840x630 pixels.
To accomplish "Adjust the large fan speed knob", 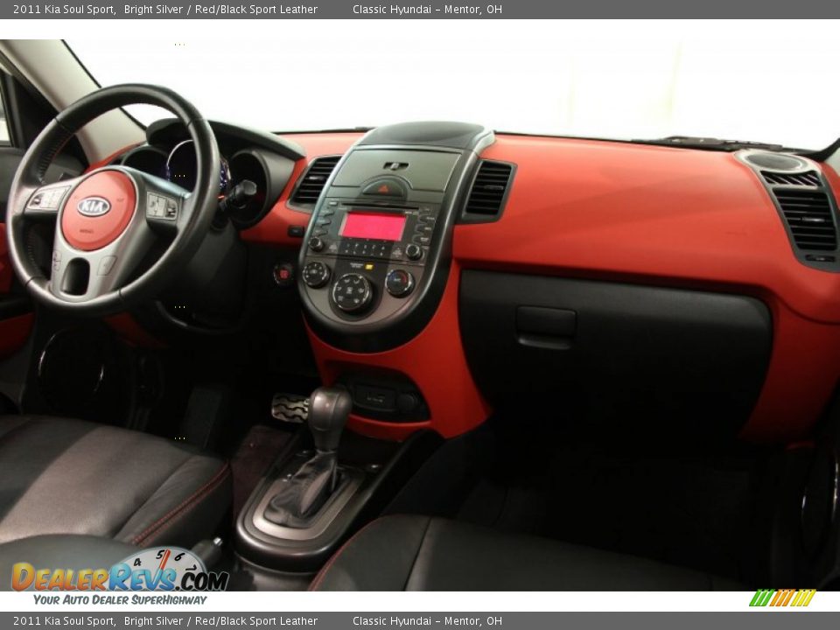I will [x=351, y=290].
